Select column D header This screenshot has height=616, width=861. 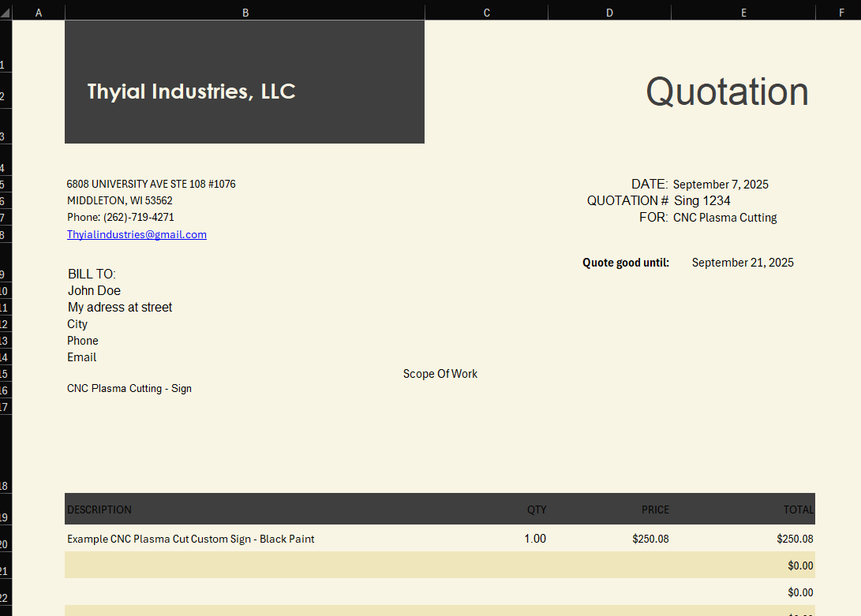609,13
